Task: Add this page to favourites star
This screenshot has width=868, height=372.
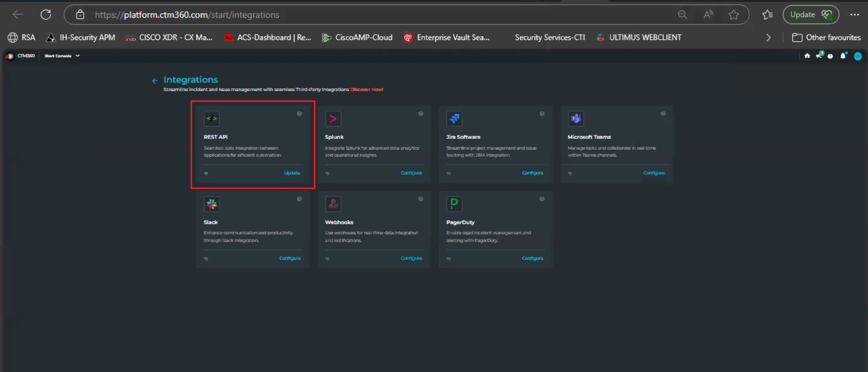Action: [x=734, y=15]
